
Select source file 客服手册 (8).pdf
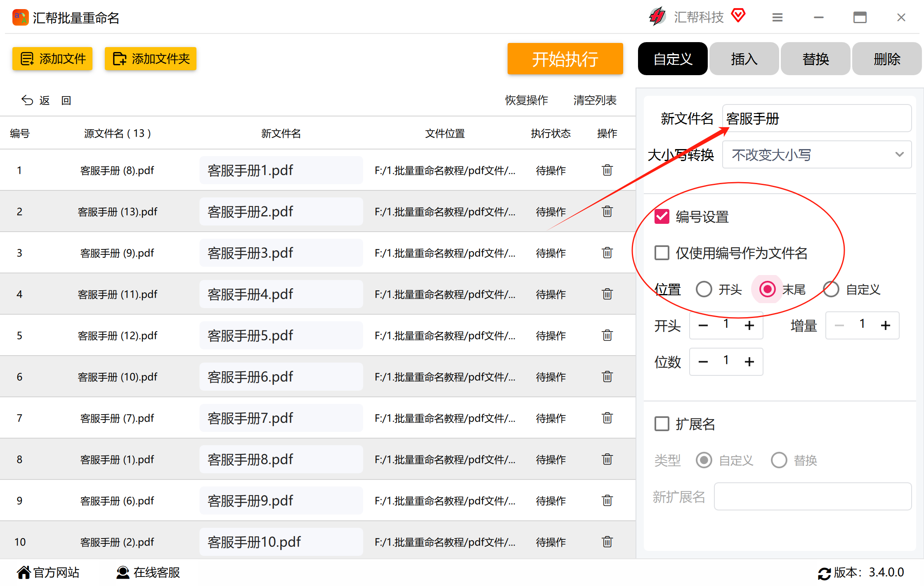coord(117,171)
